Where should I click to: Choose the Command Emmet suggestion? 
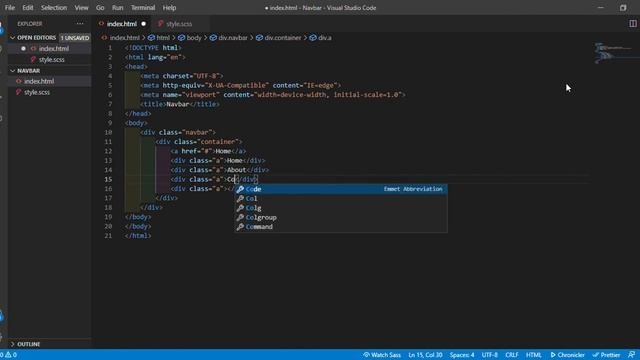(341, 227)
